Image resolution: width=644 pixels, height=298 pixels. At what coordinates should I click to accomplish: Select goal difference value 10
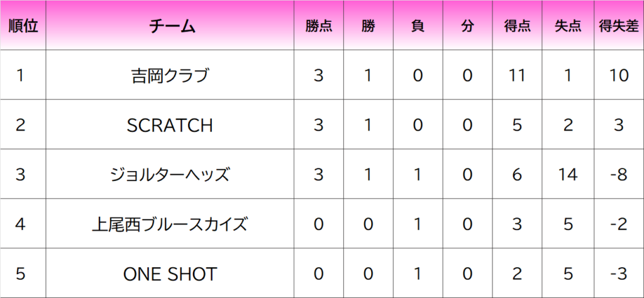[x=619, y=75]
